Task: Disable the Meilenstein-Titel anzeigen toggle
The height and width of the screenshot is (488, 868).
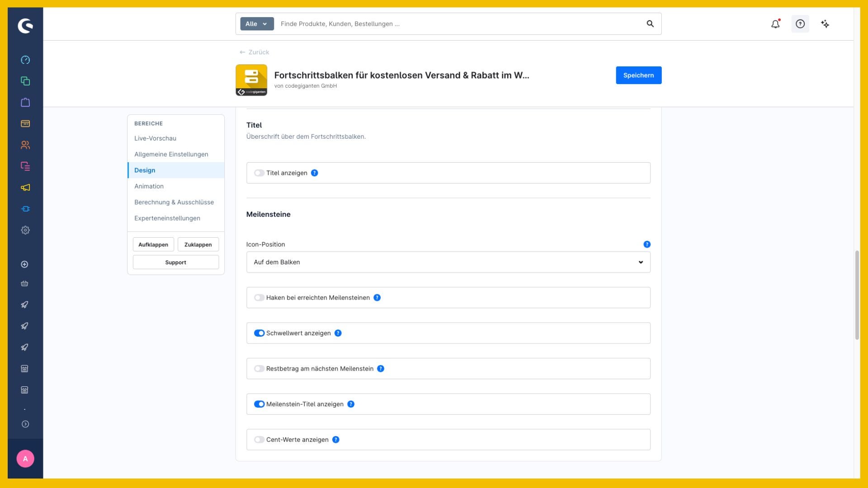Action: tap(259, 404)
